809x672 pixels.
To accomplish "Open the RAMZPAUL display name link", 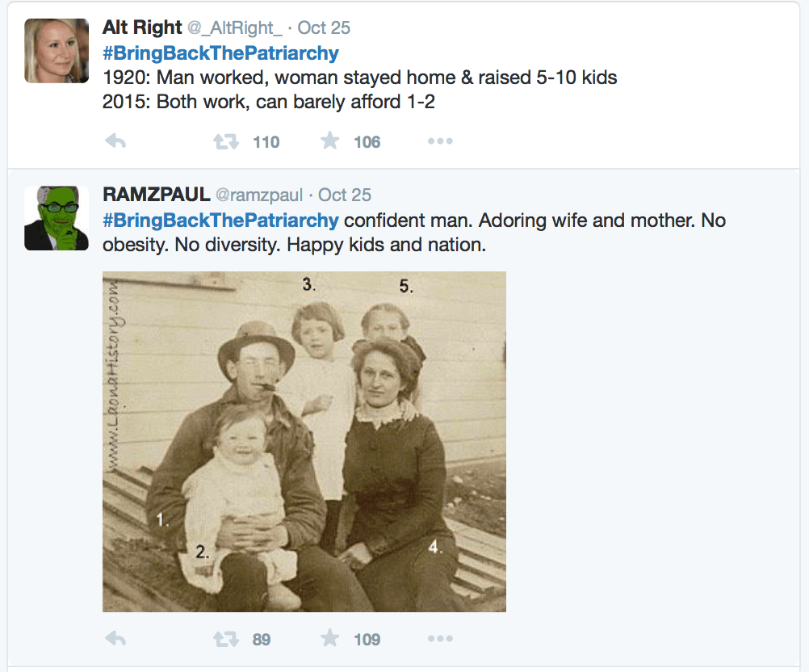I will pyautogui.click(x=155, y=195).
